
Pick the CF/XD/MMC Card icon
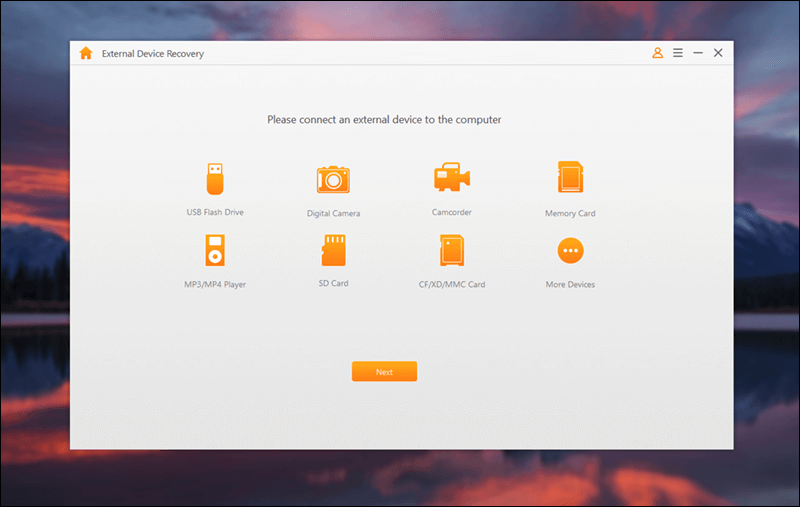point(452,250)
